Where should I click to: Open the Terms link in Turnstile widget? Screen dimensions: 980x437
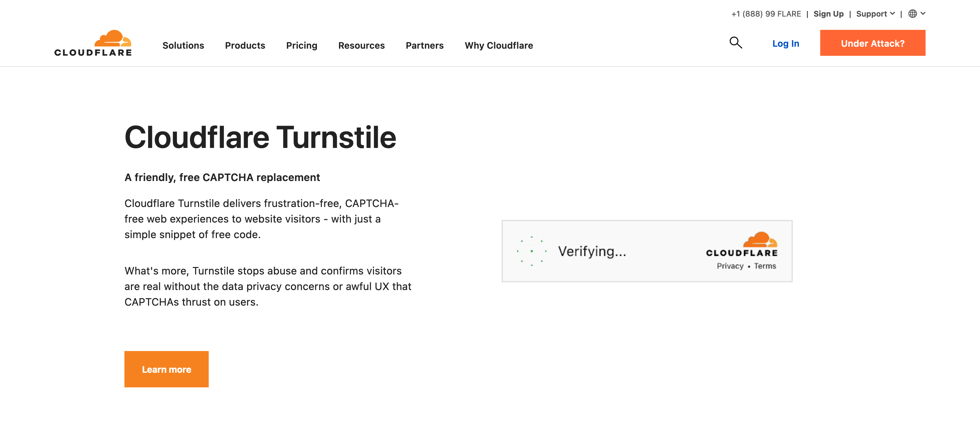765,266
